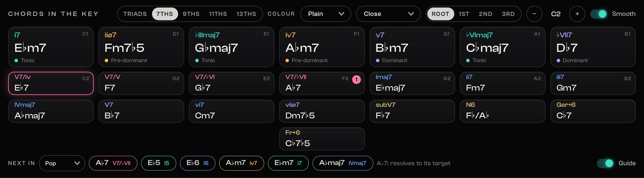This screenshot has width=644, height=178.
Task: Select 3rd inversion
Action: (x=508, y=14)
